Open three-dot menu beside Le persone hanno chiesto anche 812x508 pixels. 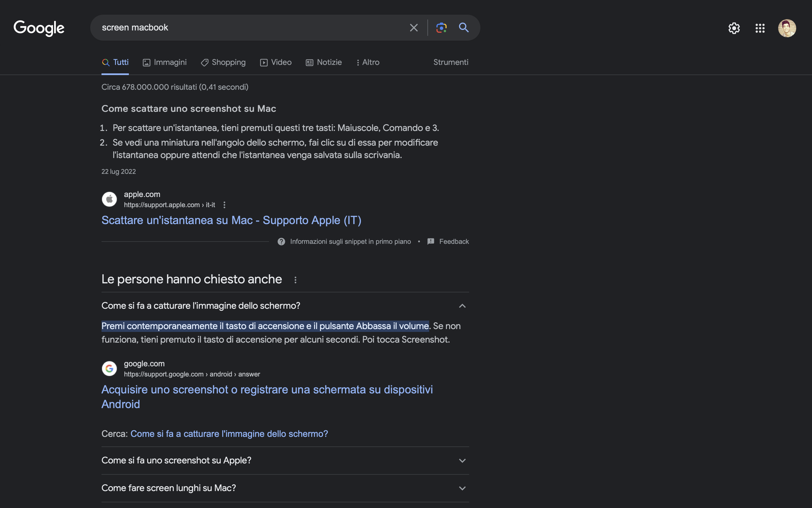click(295, 280)
